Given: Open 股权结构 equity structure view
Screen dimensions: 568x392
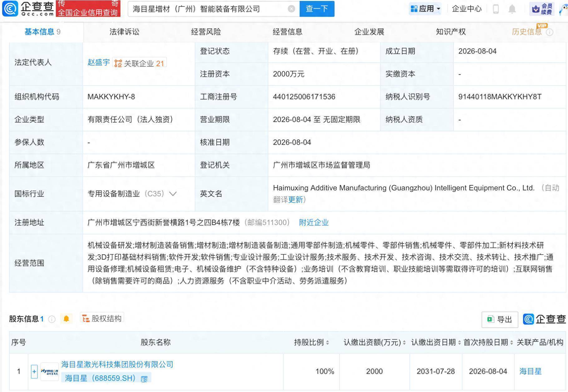Looking at the screenshot, I should click(102, 318).
